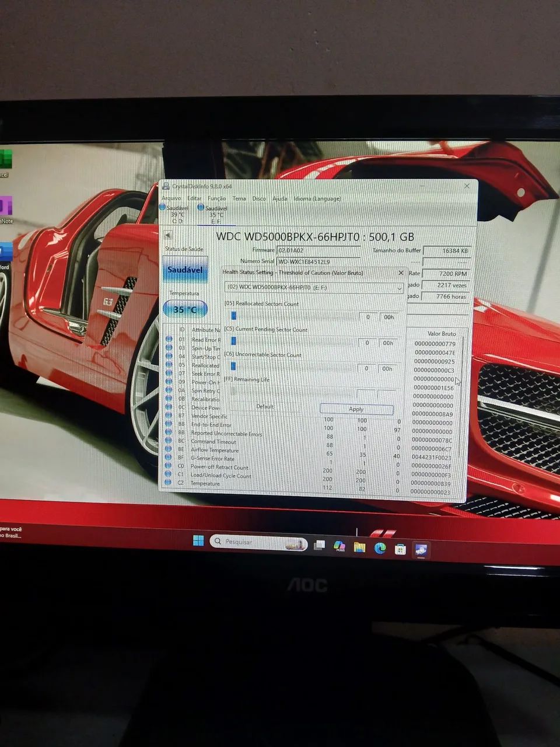Click status orb for Read Error Rate row
This screenshot has width=560, height=747.
point(169,339)
